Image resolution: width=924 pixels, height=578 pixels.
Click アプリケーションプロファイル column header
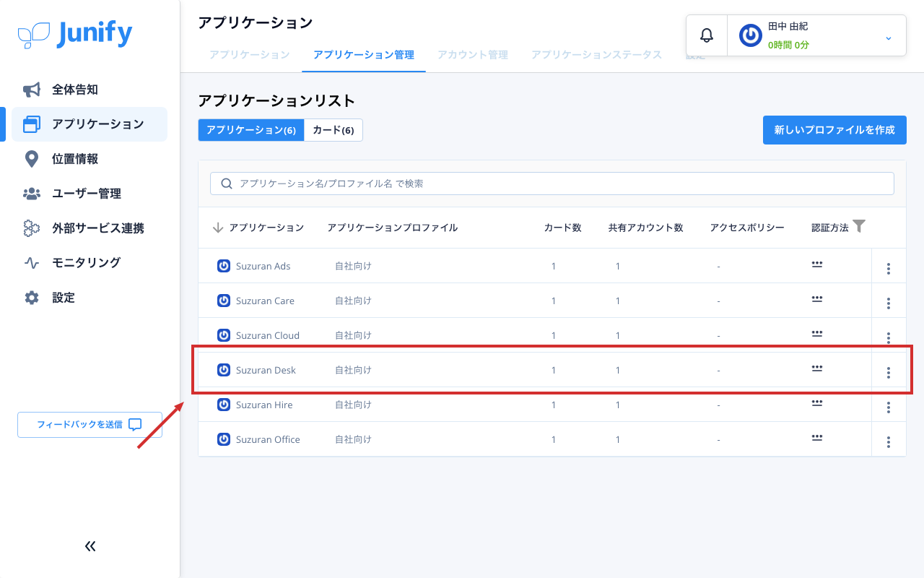(x=392, y=228)
